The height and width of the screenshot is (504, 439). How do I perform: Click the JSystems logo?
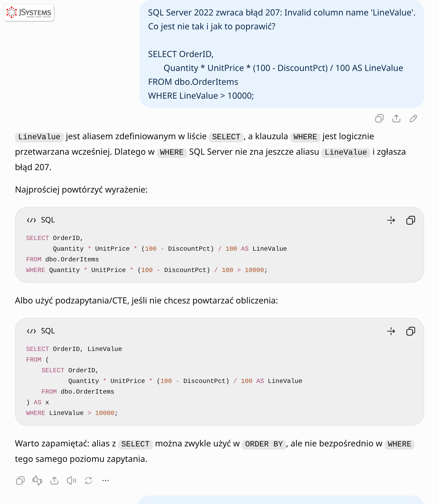(29, 13)
